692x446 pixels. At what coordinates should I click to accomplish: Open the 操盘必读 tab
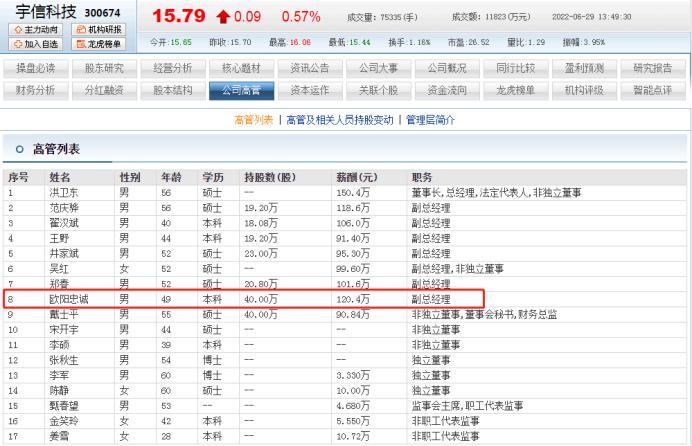pyautogui.click(x=36, y=68)
